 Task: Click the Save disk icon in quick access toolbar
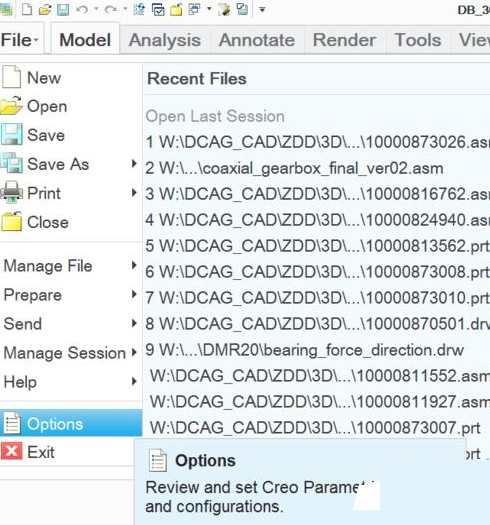(63, 10)
